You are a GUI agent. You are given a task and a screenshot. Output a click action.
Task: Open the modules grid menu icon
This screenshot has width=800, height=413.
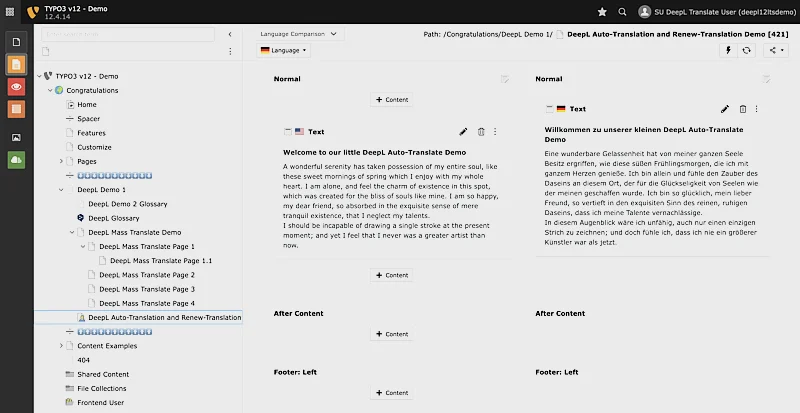10,12
